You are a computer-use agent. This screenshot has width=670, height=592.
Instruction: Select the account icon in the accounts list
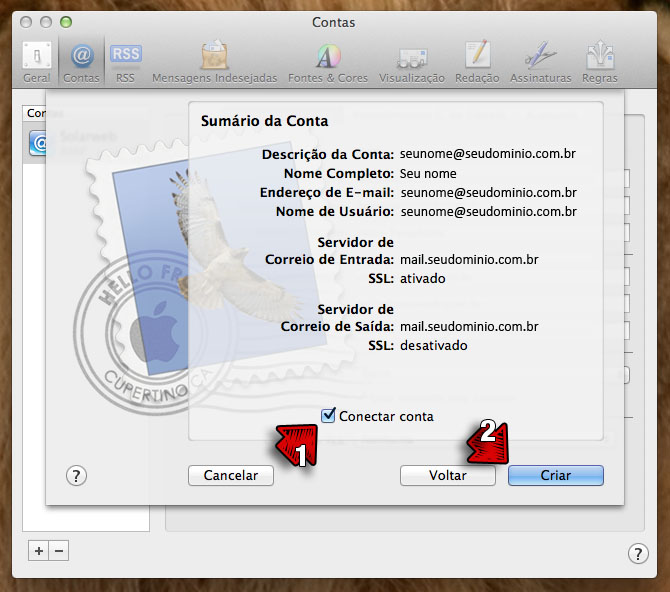[x=38, y=143]
